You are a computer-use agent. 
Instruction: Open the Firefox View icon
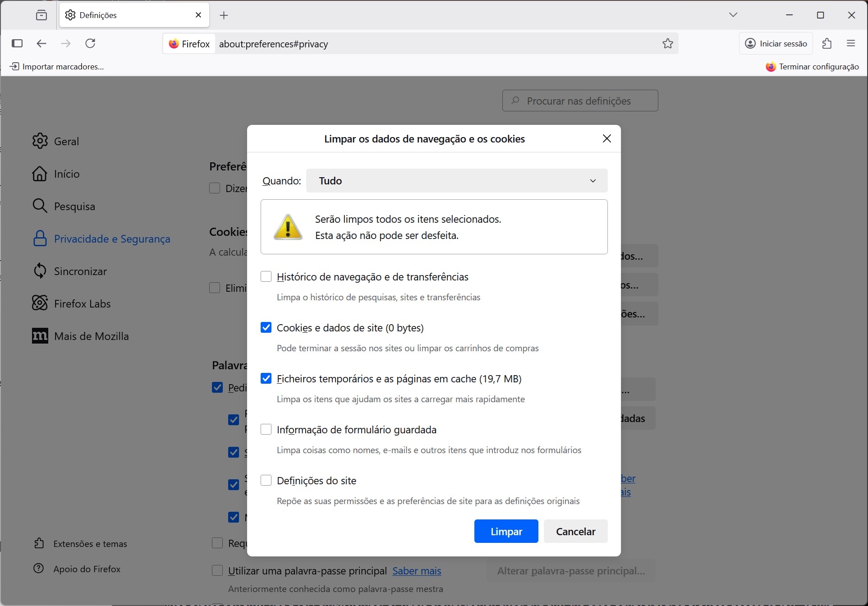point(41,15)
